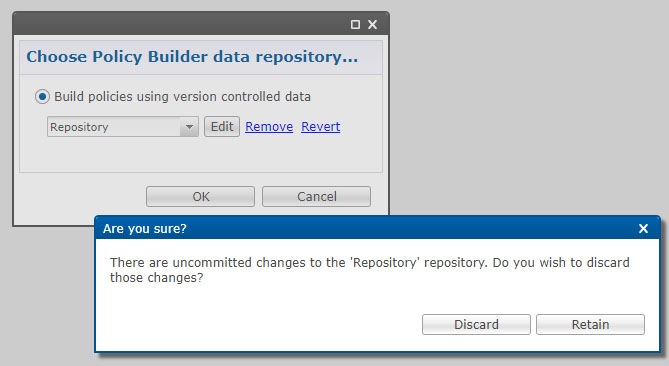Click empty panel area below the Repository row
The width and height of the screenshot is (669, 366).
[x=201, y=154]
